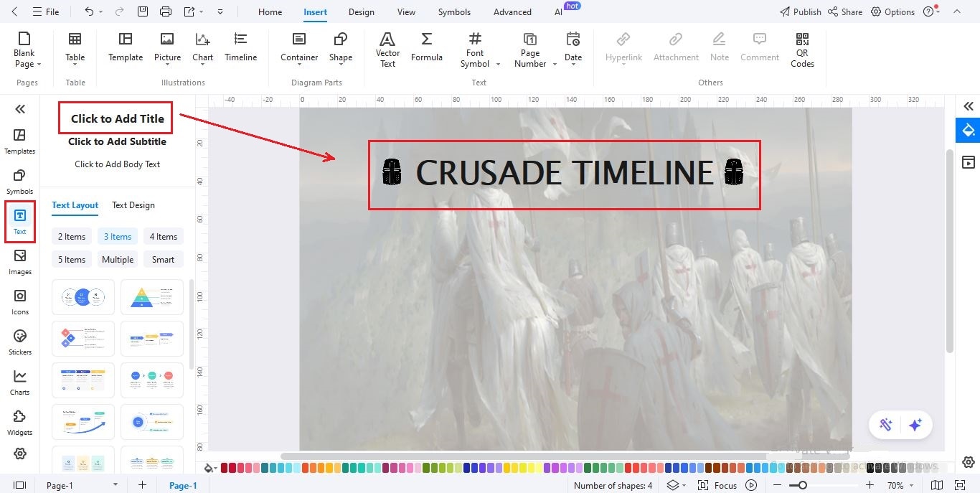Switch to the Design tab

pyautogui.click(x=361, y=11)
